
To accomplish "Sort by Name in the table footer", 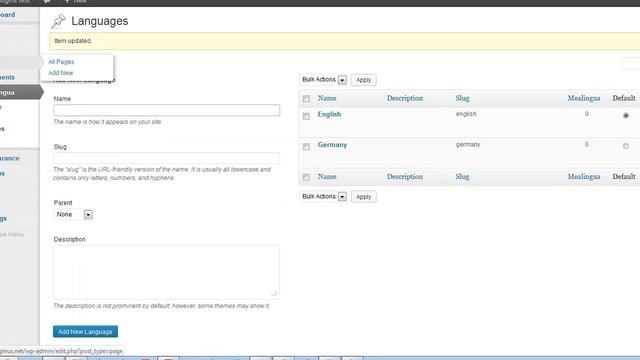I will [x=327, y=177].
